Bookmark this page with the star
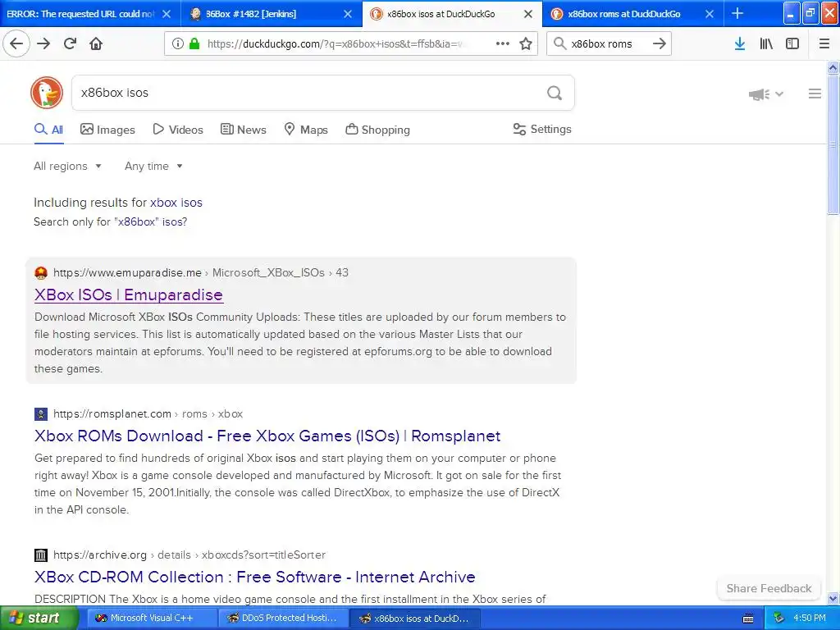Screen dimensions: 840x630 (x=526, y=43)
